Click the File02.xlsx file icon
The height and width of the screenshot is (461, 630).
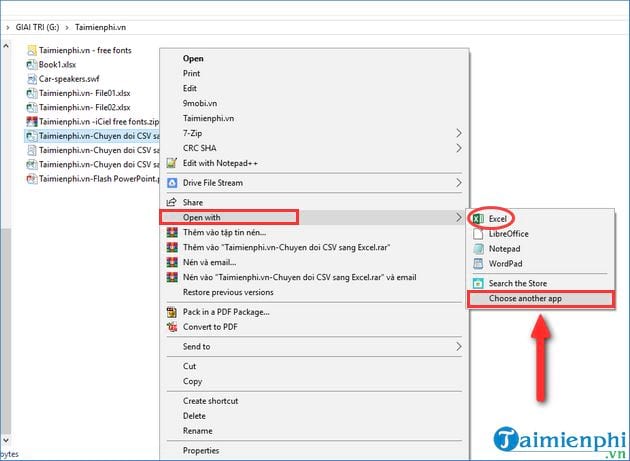[32, 107]
